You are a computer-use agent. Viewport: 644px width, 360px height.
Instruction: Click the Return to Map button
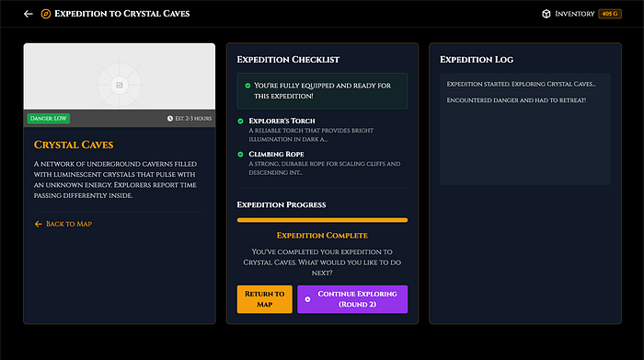pyautogui.click(x=265, y=299)
